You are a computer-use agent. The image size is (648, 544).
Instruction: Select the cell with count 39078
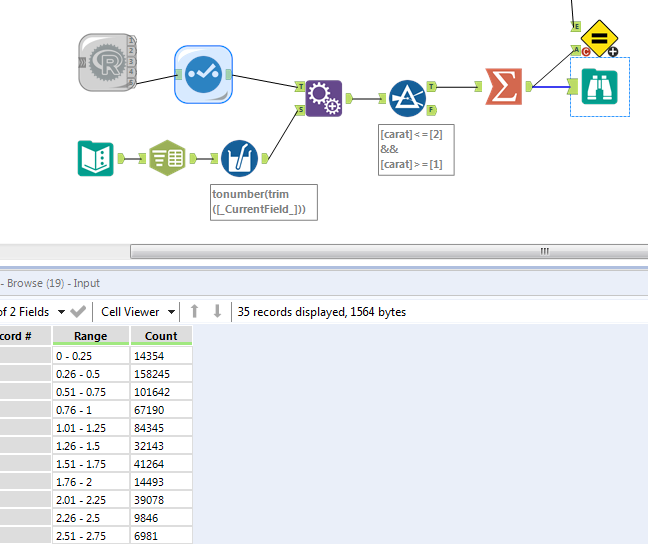(x=161, y=500)
